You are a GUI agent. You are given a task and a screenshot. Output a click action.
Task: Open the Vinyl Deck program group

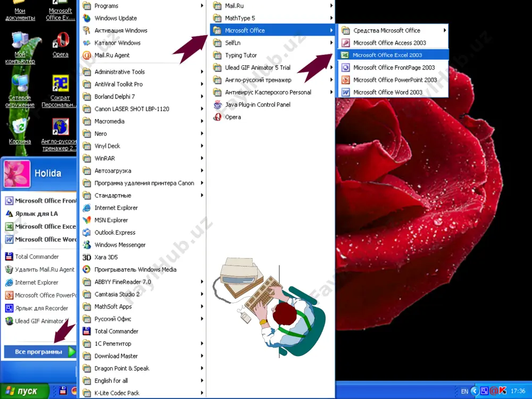(x=143, y=146)
